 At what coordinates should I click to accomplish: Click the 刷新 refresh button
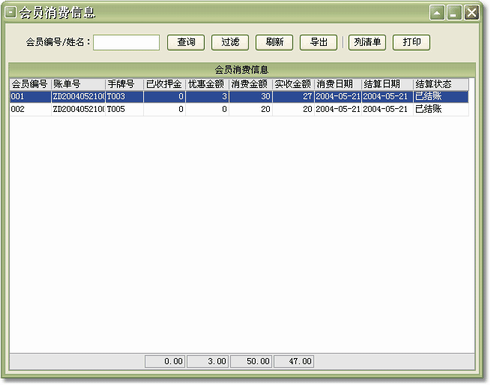point(274,42)
